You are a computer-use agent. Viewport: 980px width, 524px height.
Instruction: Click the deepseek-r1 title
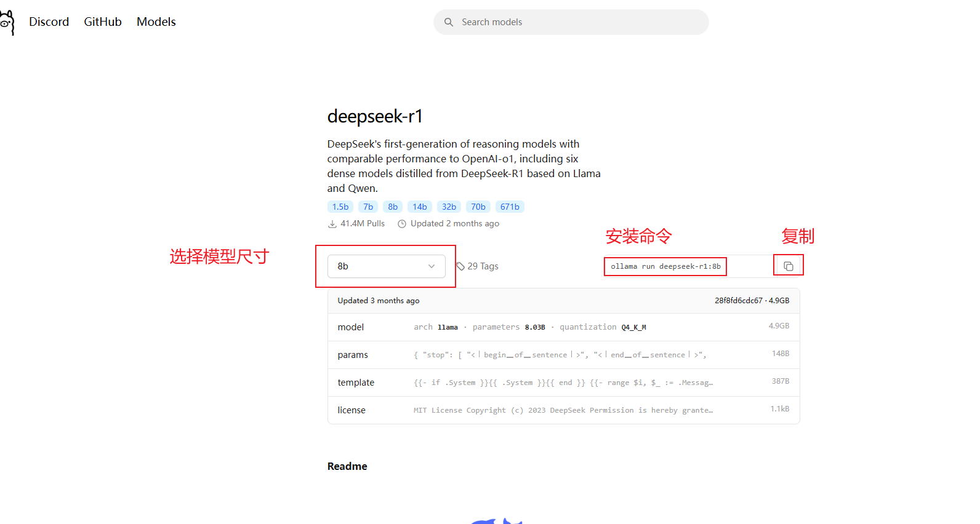point(375,116)
